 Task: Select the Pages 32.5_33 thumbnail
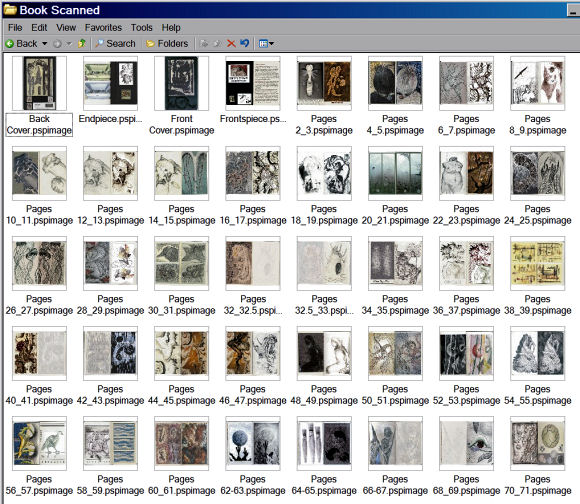[x=324, y=263]
